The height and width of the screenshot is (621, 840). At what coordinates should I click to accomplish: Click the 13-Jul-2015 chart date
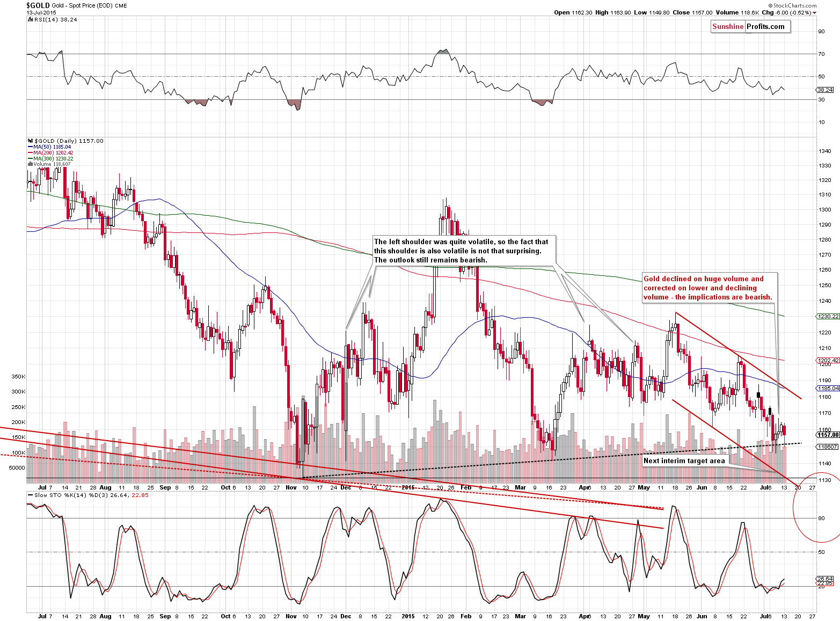point(41,12)
